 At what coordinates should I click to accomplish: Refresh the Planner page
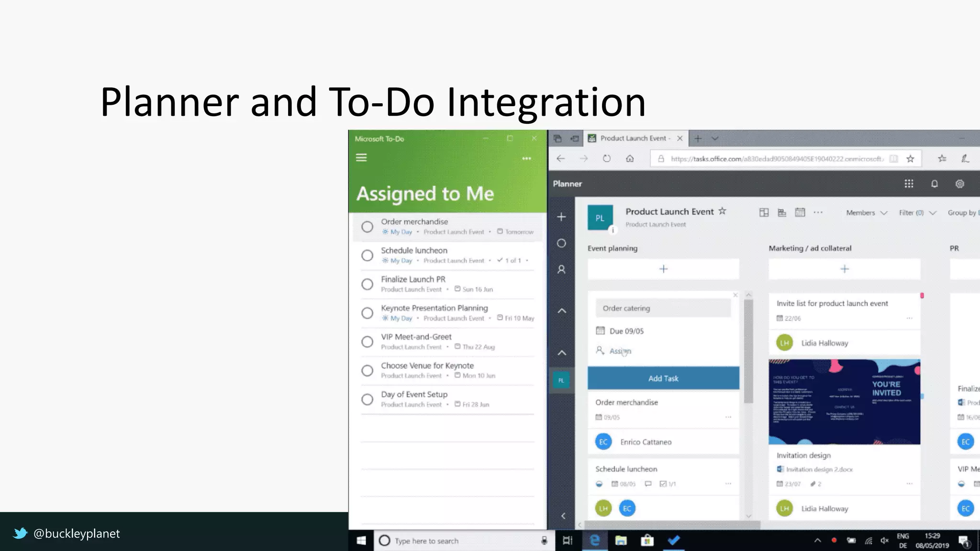coord(606,158)
